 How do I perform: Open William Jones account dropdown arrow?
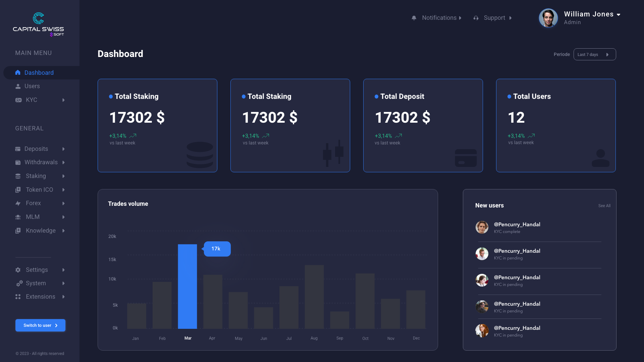pyautogui.click(x=619, y=15)
